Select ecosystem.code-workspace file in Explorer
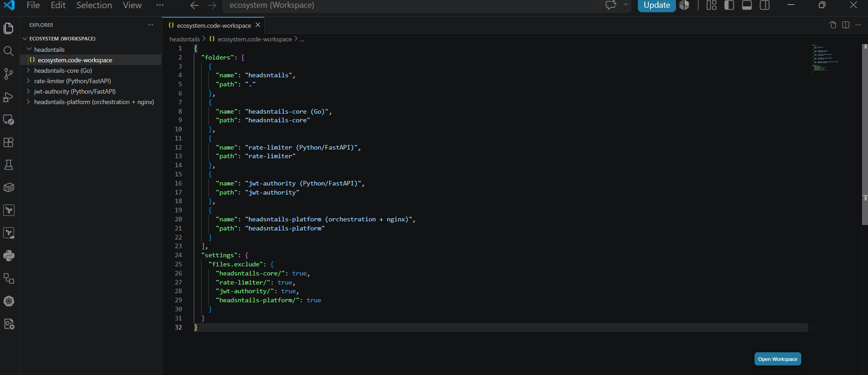 (x=91, y=60)
